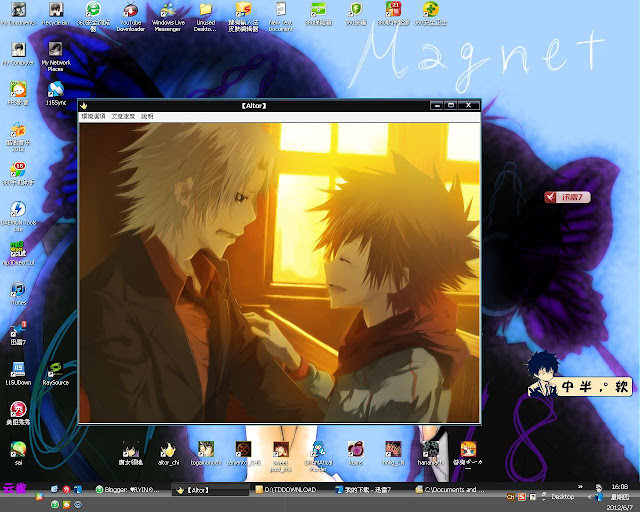Launch the RaySource desktop shortcut
Viewport: 640px width, 512px height.
[x=56, y=374]
